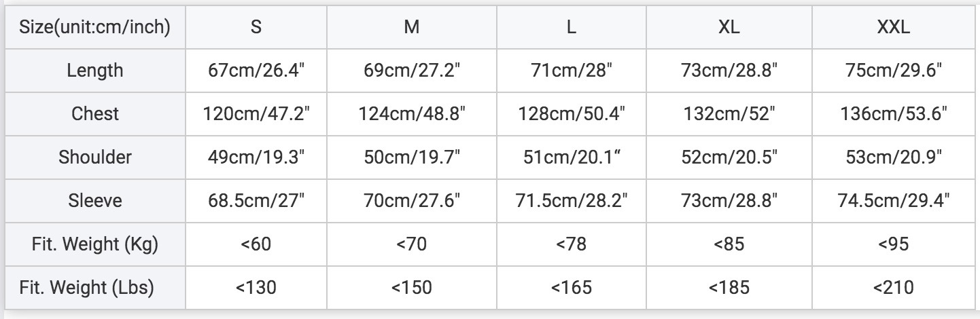
Task: Click the Length row label
Action: (x=95, y=70)
